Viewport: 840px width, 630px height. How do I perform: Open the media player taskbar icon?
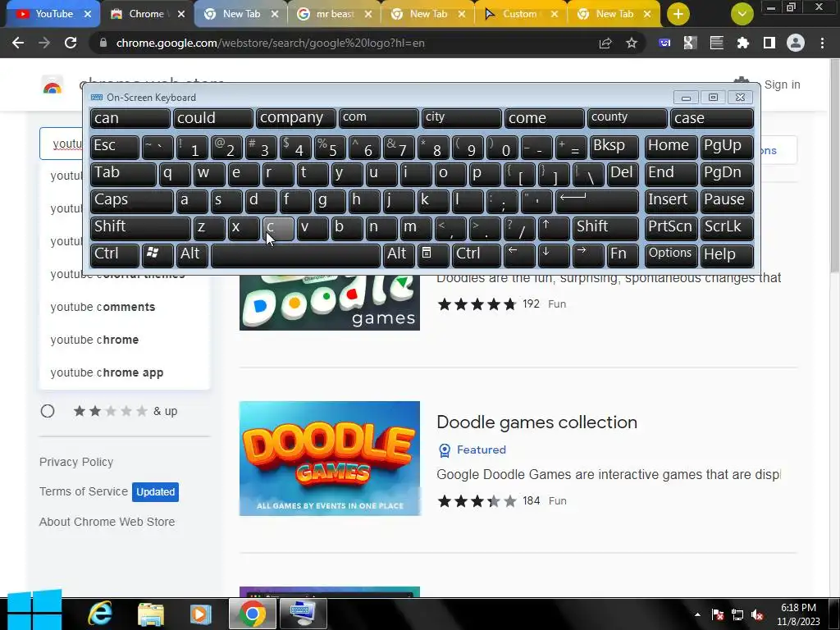(200, 614)
